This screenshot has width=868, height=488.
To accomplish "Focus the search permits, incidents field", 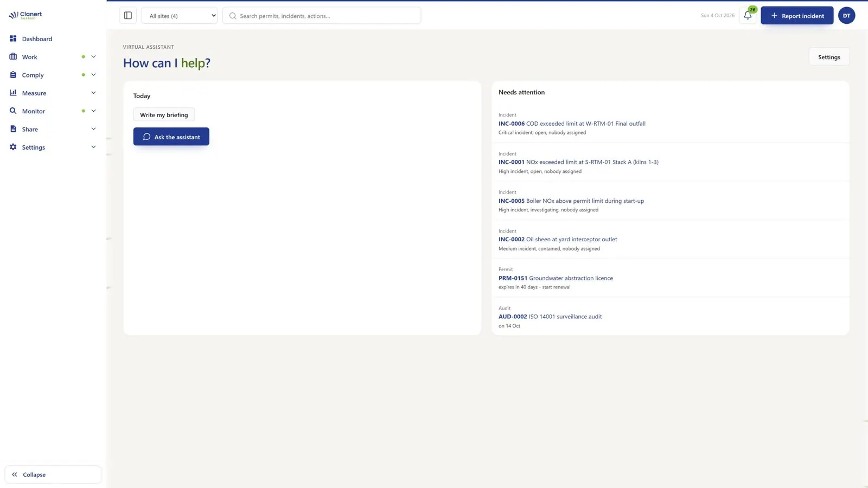I will [x=322, y=16].
